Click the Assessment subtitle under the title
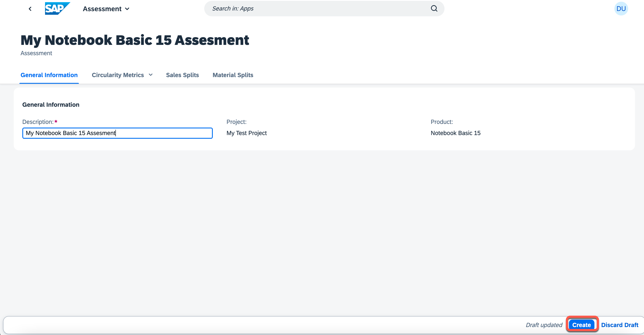 coord(36,53)
